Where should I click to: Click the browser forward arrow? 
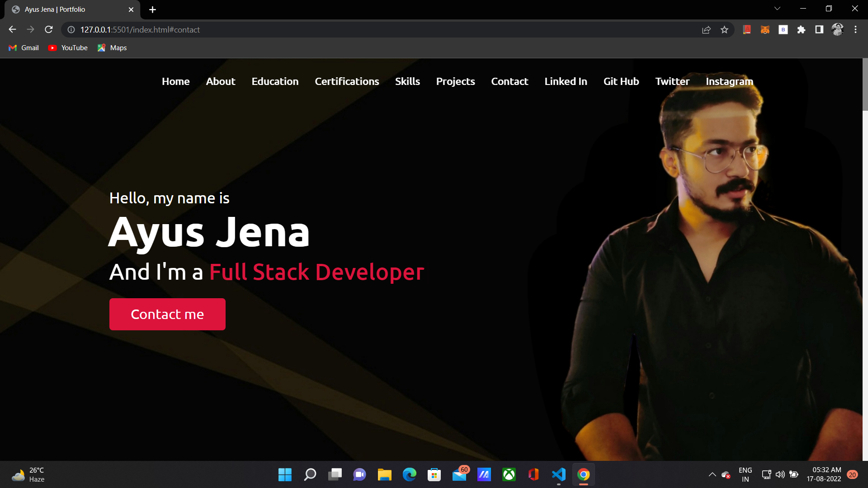30,29
